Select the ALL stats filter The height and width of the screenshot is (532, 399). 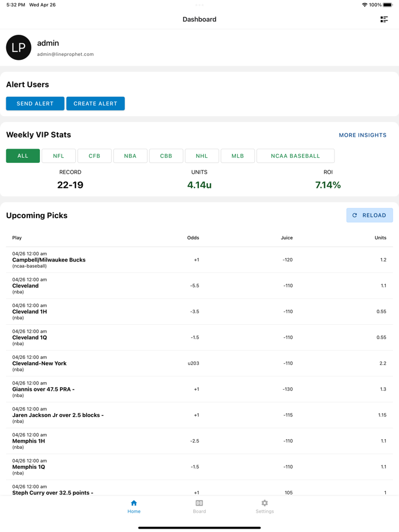[23, 155]
